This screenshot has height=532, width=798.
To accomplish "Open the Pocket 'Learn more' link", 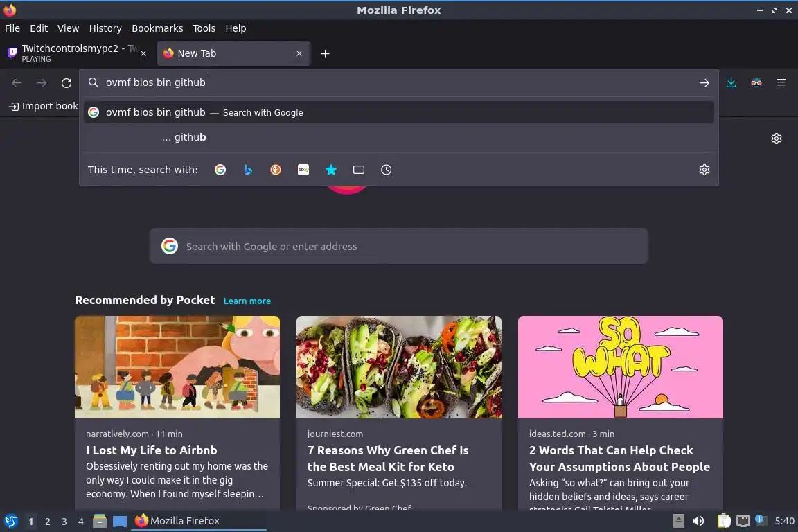I will pos(247,301).
